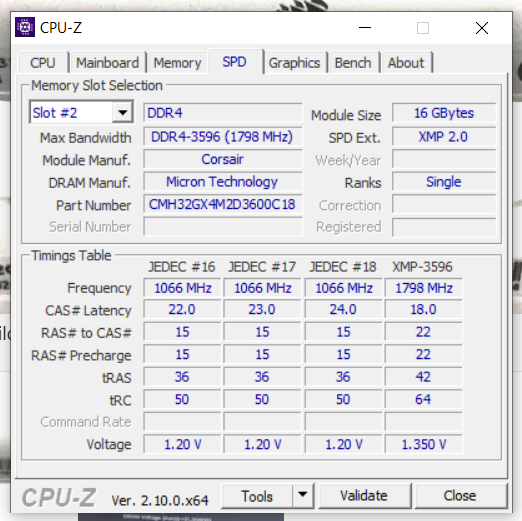Click the XMP 2.0 SPD Ext. value

pyautogui.click(x=444, y=137)
